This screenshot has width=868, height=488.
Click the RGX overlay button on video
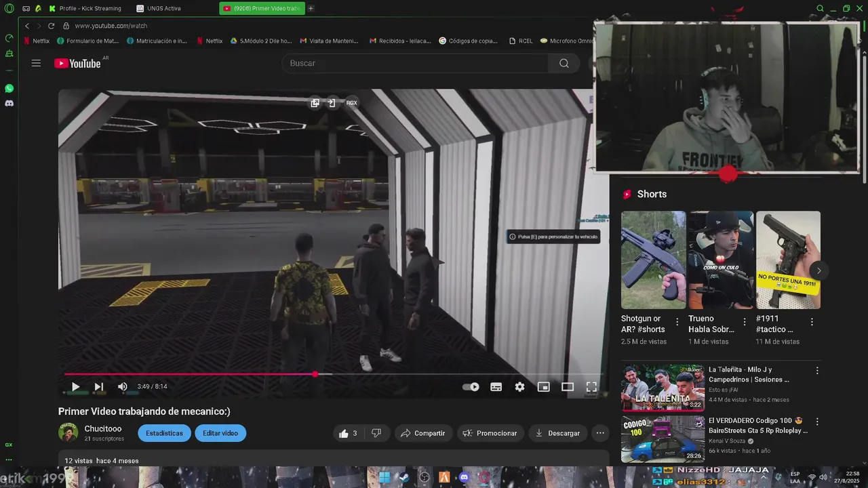(x=351, y=103)
